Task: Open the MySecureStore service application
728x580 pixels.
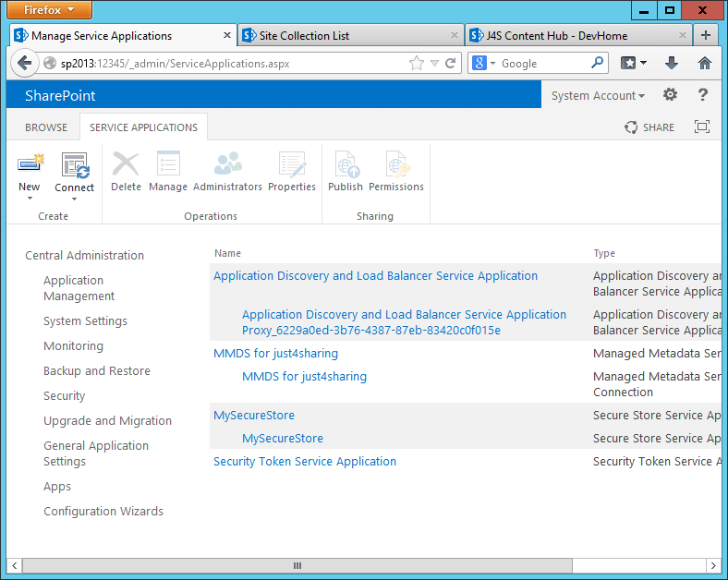Action: click(x=254, y=416)
